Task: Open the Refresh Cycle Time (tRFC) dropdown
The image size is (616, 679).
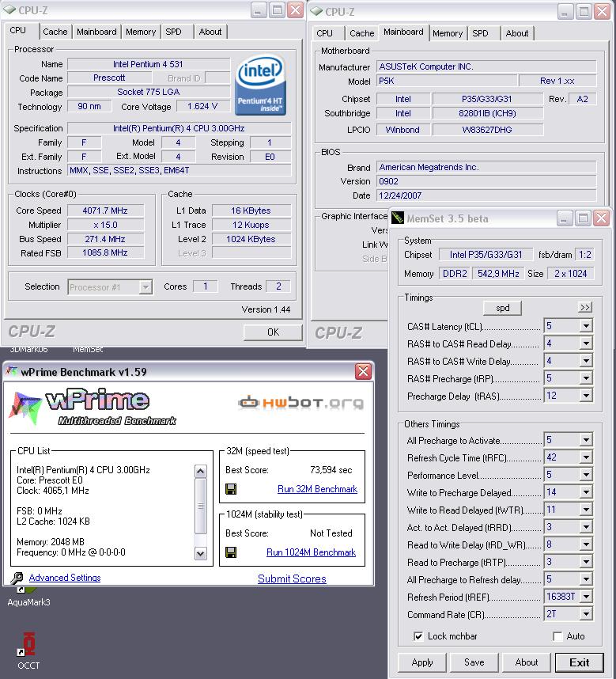Action: pos(586,457)
